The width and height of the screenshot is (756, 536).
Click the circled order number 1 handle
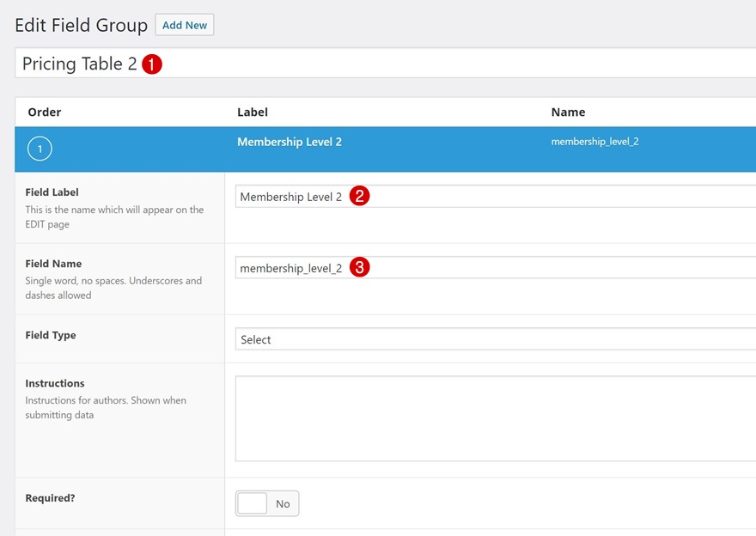click(40, 149)
